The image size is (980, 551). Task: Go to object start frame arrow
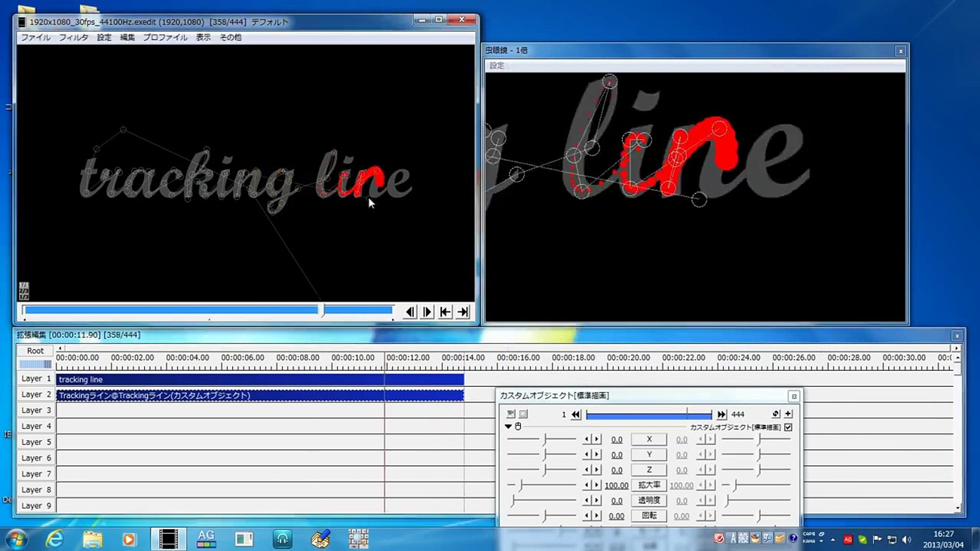pyautogui.click(x=576, y=414)
